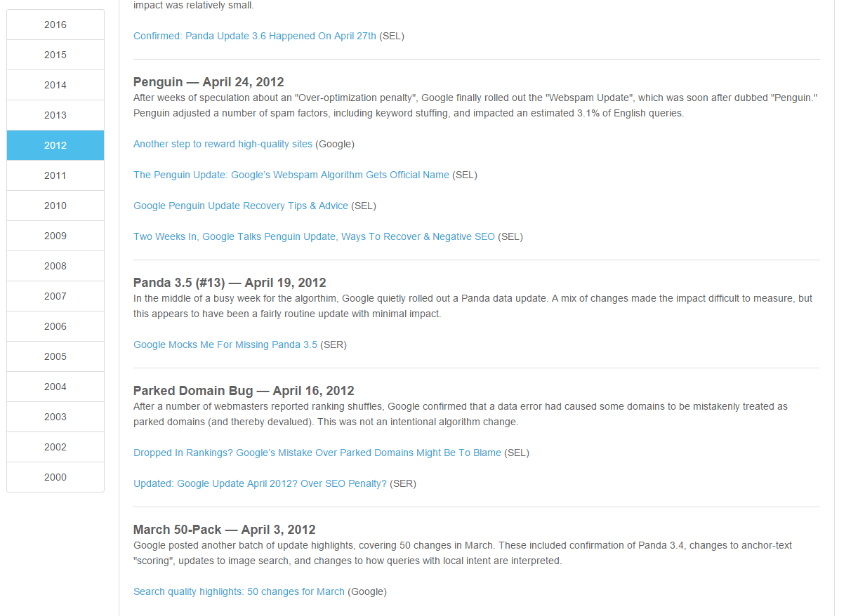Follow the 'Two Weeks In' Penguin article link
Image resolution: width=865 pixels, height=616 pixels.
tap(314, 236)
